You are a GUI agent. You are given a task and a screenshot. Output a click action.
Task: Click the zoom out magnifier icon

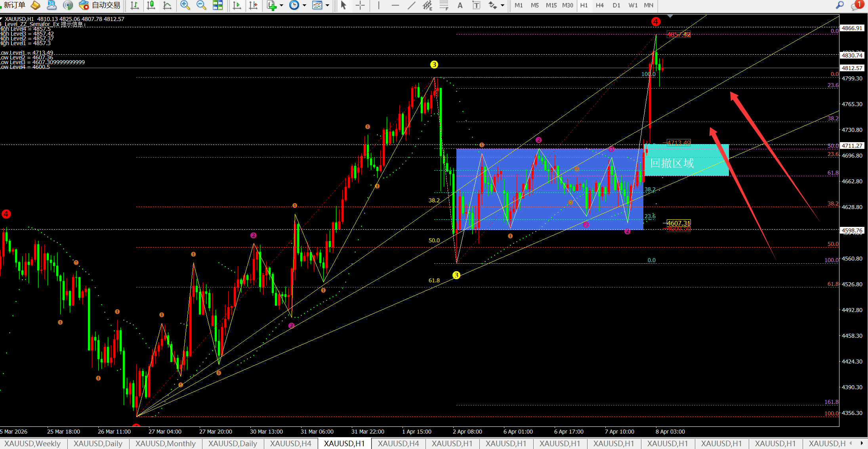click(201, 5)
